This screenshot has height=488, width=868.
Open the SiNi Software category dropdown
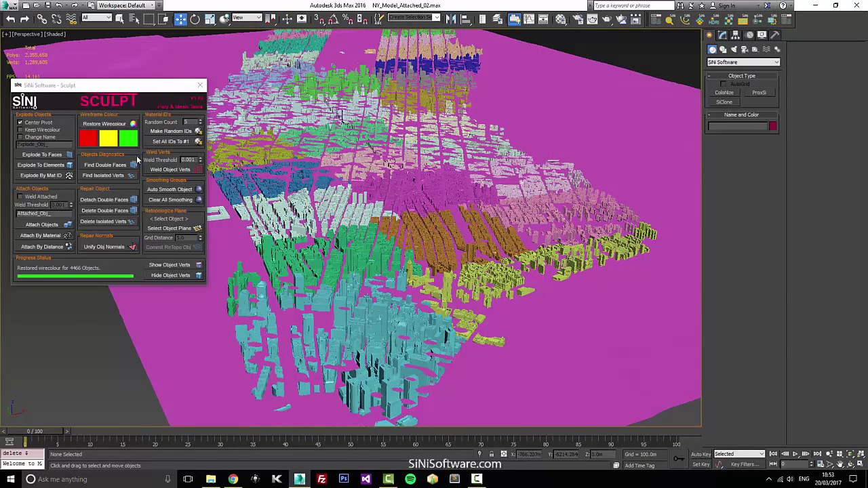tap(743, 62)
